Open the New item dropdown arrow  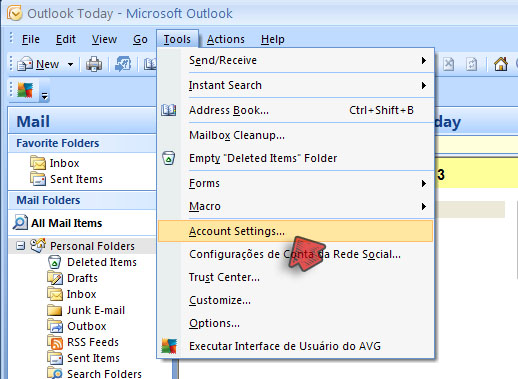click(70, 64)
